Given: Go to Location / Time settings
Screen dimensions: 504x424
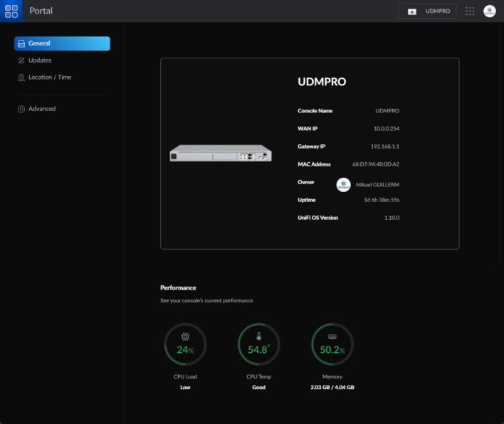Looking at the screenshot, I should point(50,78).
